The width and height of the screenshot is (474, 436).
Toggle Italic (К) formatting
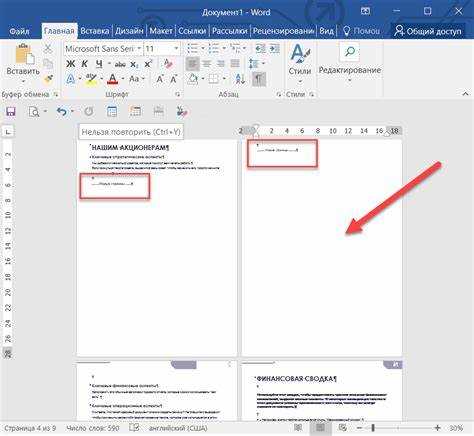pyautogui.click(x=85, y=64)
